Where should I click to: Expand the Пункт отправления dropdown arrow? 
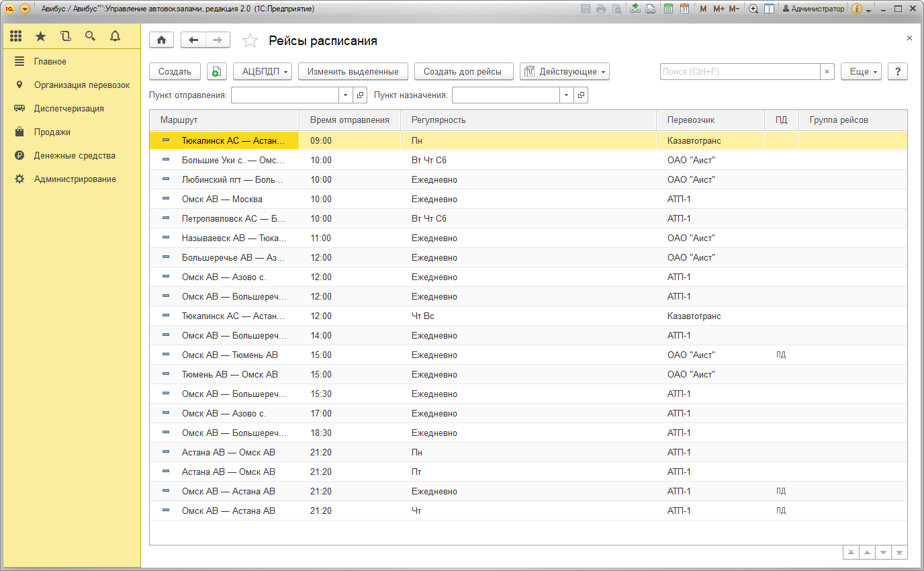(346, 95)
